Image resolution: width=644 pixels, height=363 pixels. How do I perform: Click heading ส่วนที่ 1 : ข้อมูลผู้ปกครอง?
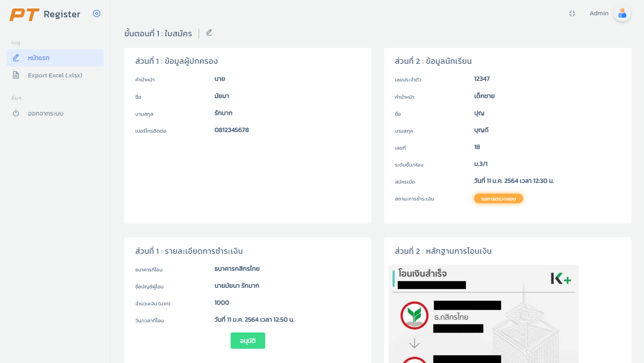pos(177,61)
